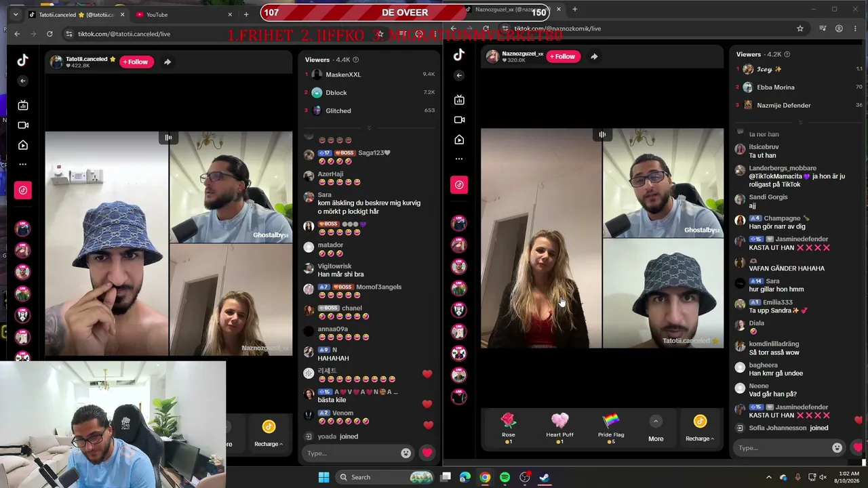This screenshot has height=488, width=868.
Task: Click emoji picker in left chat box
Action: 406,453
